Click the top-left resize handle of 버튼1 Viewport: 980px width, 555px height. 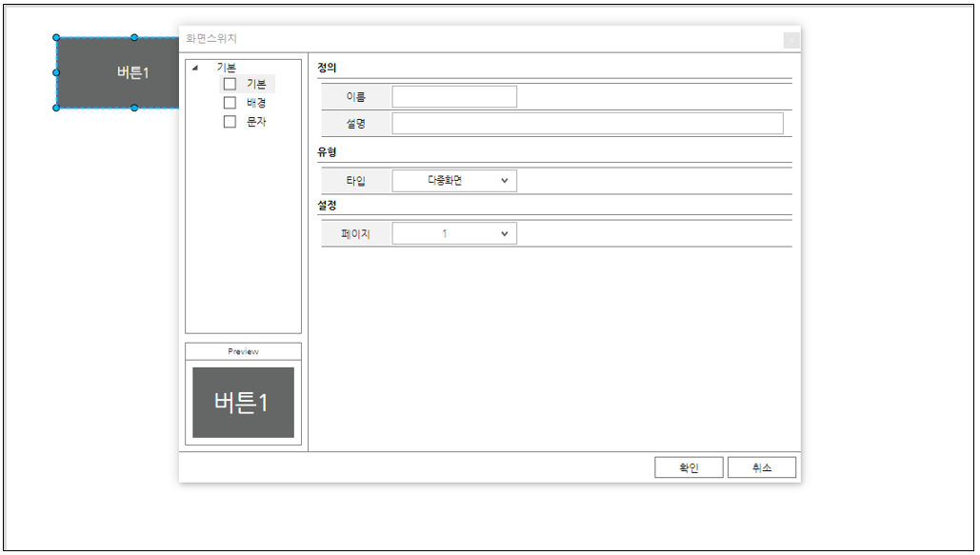tap(56, 37)
